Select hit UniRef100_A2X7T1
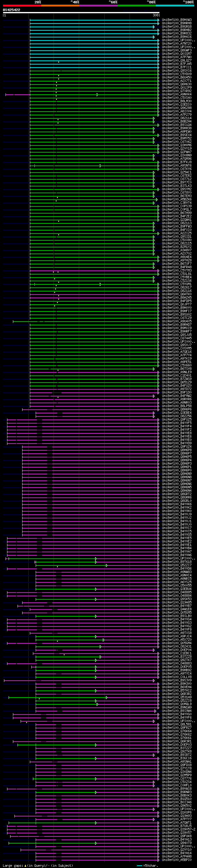 176,81
